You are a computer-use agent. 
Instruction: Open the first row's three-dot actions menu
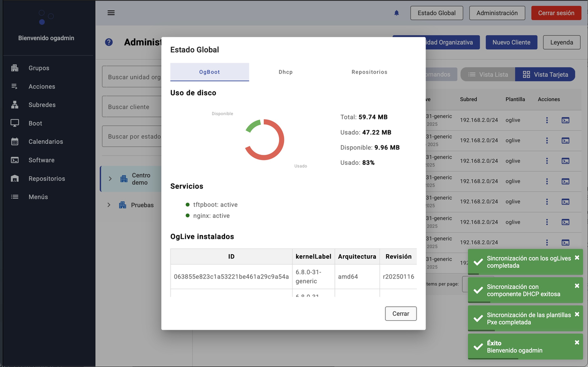(x=547, y=120)
